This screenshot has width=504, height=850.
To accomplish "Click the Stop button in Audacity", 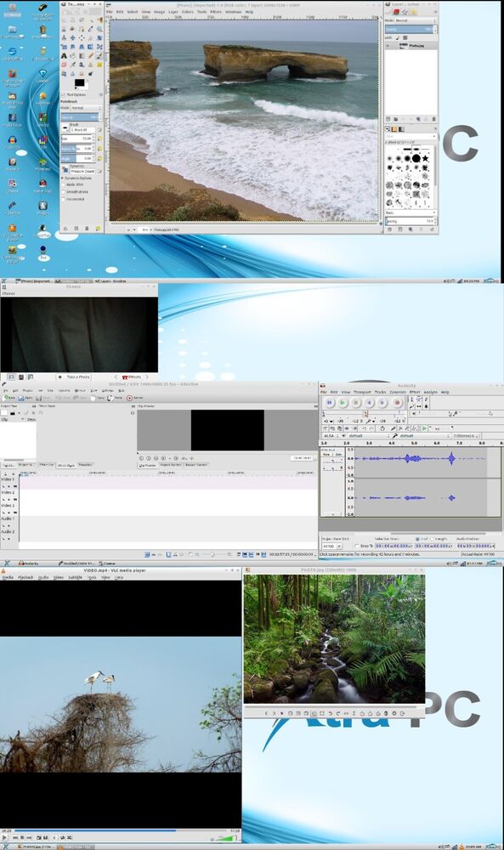I will (x=356, y=402).
